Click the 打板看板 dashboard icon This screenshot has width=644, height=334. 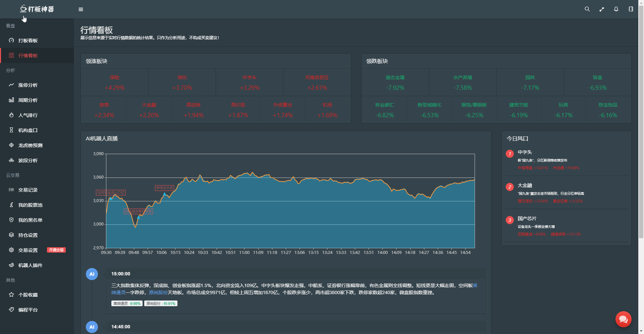click(11, 41)
